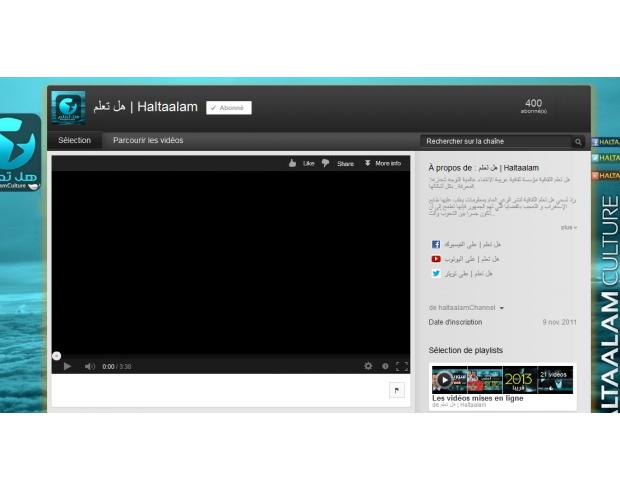This screenshot has width=620, height=490.
Task: Mute the video using speaker icon
Action: (x=90, y=367)
